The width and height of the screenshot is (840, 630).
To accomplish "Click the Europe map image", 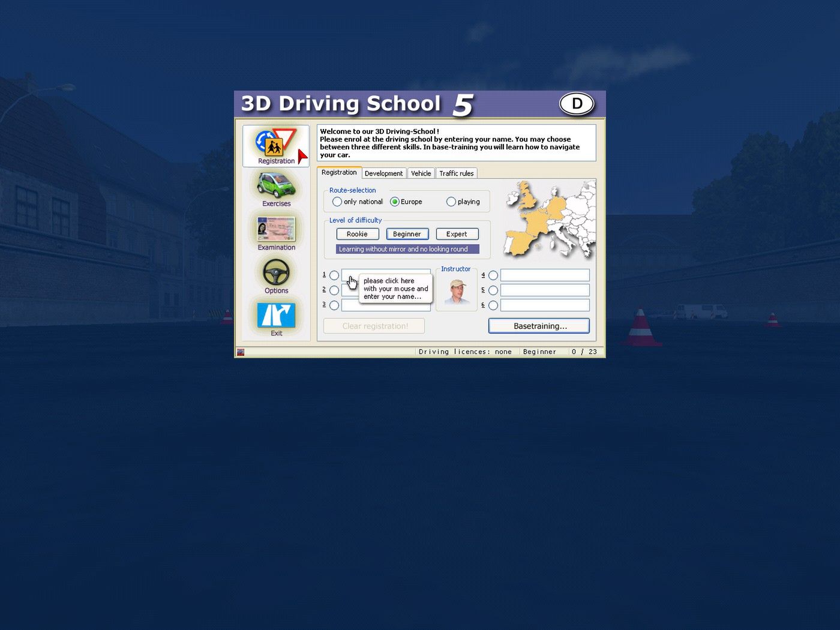I will click(550, 219).
